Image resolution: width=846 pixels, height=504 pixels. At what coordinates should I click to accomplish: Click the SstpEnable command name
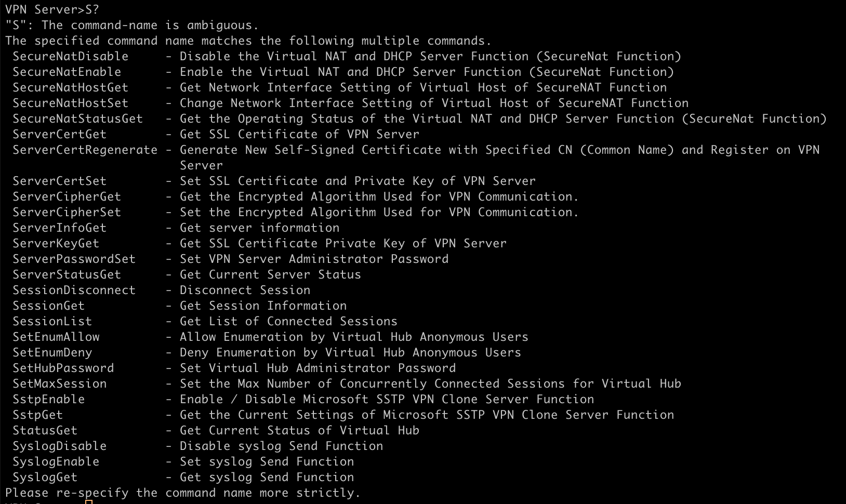point(49,399)
